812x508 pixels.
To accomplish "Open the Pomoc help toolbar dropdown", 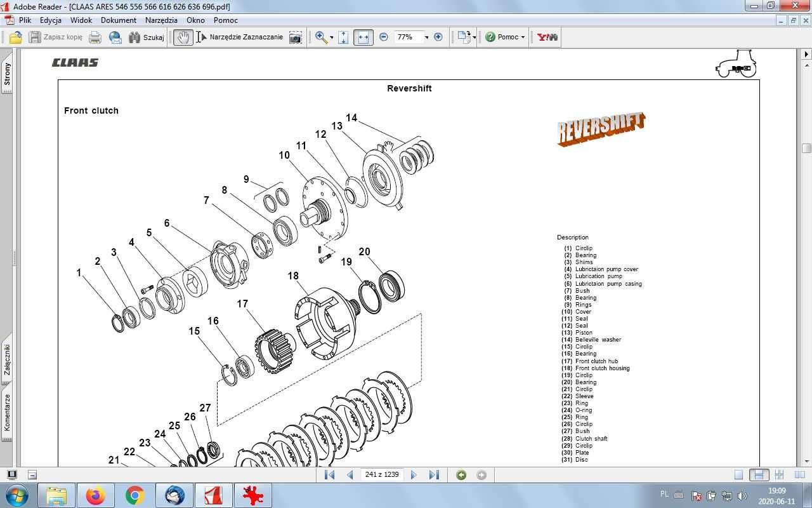I will pos(506,37).
